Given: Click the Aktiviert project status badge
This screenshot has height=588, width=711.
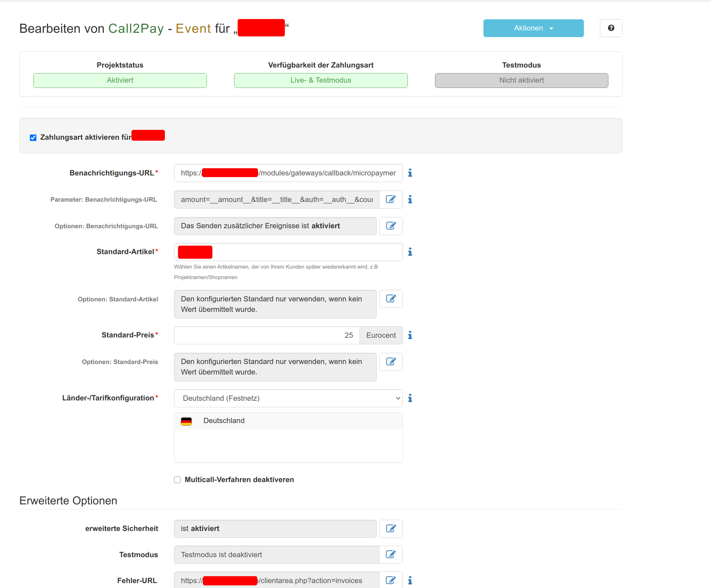Looking at the screenshot, I should 120,81.
